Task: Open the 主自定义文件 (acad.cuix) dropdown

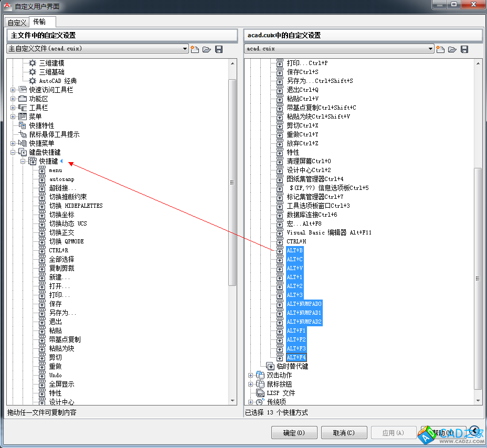Action: (x=185, y=49)
